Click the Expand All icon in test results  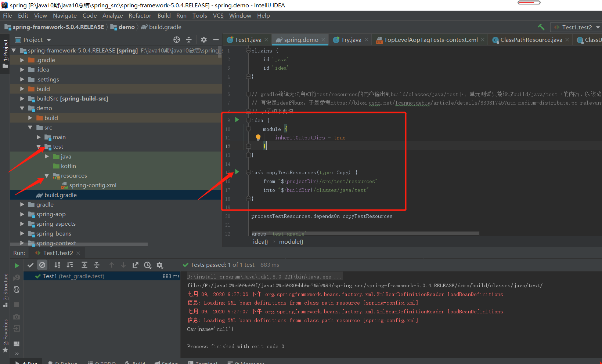(x=84, y=265)
